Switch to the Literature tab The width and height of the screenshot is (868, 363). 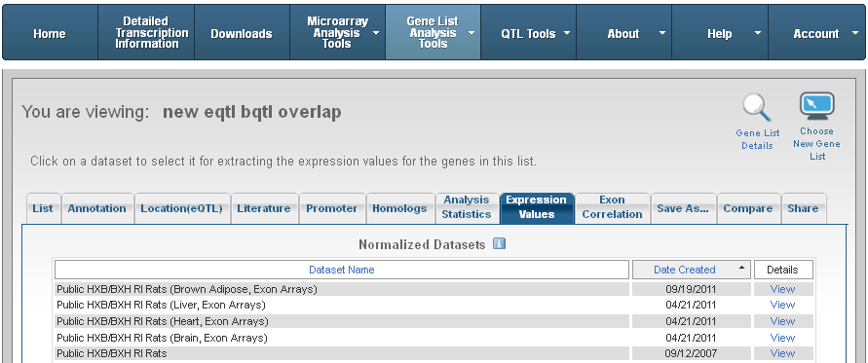click(x=264, y=208)
